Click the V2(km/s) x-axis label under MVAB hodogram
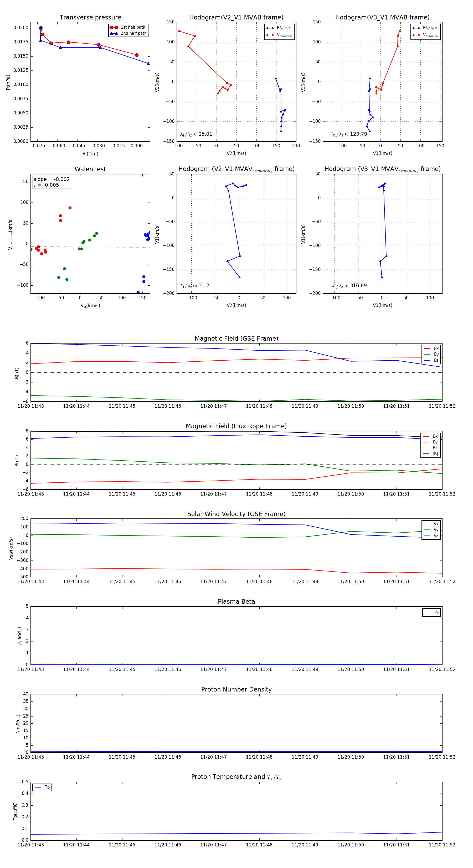This screenshot has width=473, height=868. tap(236, 153)
